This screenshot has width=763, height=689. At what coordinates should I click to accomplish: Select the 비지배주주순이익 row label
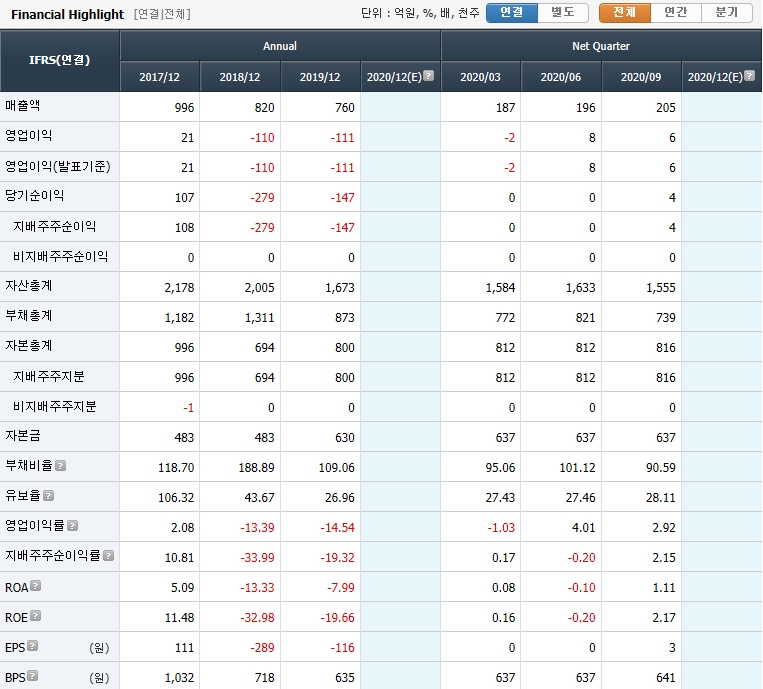(x=60, y=256)
